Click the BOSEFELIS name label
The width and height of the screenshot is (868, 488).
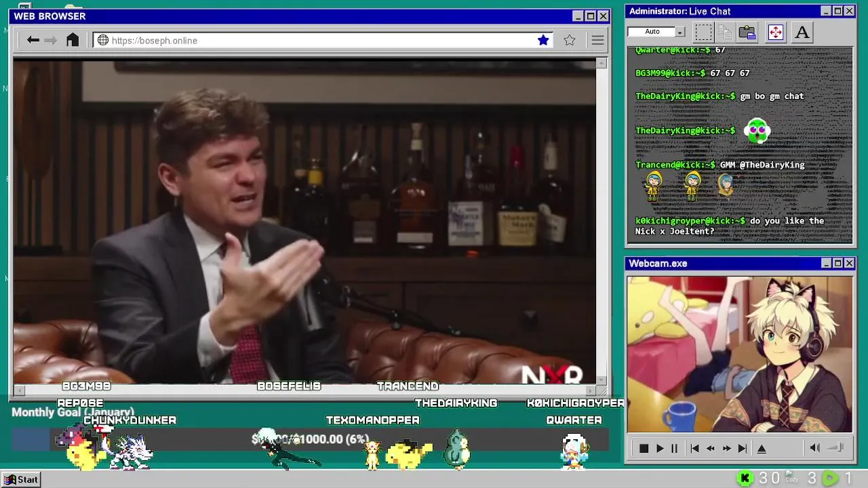click(289, 386)
